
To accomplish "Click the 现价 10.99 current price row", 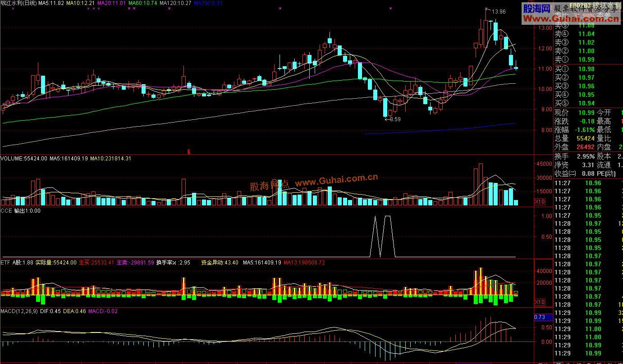I will pos(575,113).
